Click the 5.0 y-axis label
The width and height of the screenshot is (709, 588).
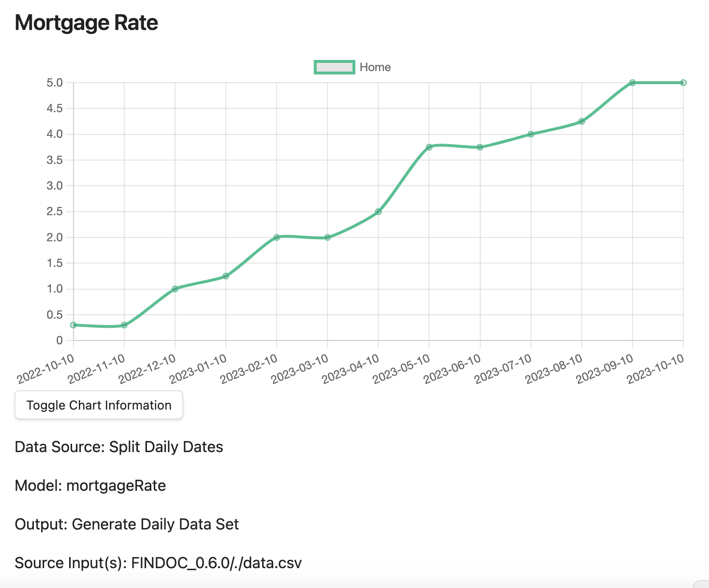[55, 83]
